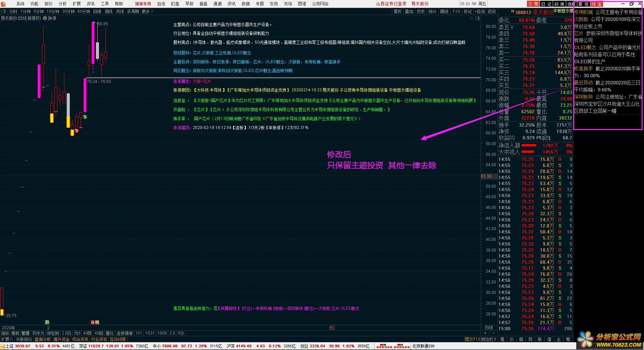Select the 笔 tab in quote panel
Image resolution: width=644 pixels, height=350 pixels.
point(502,339)
